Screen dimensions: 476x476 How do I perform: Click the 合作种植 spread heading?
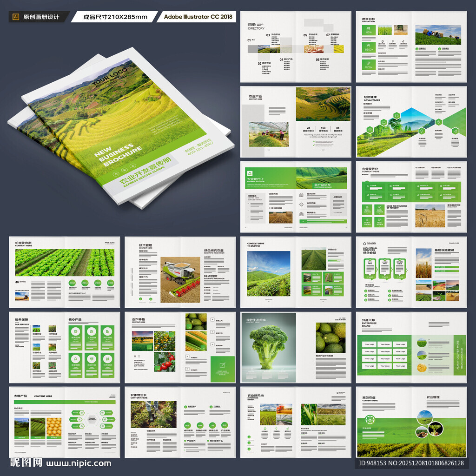tap(139, 319)
